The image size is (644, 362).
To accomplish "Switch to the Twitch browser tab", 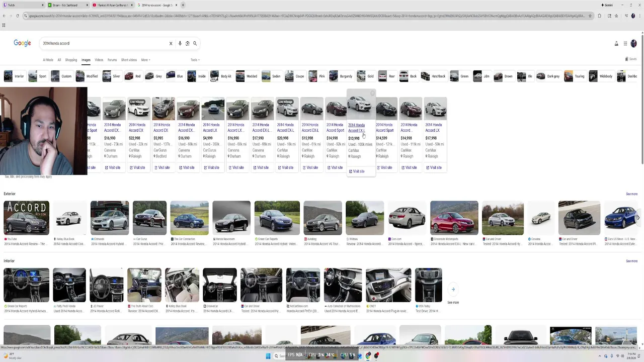I will click(x=23, y=5).
